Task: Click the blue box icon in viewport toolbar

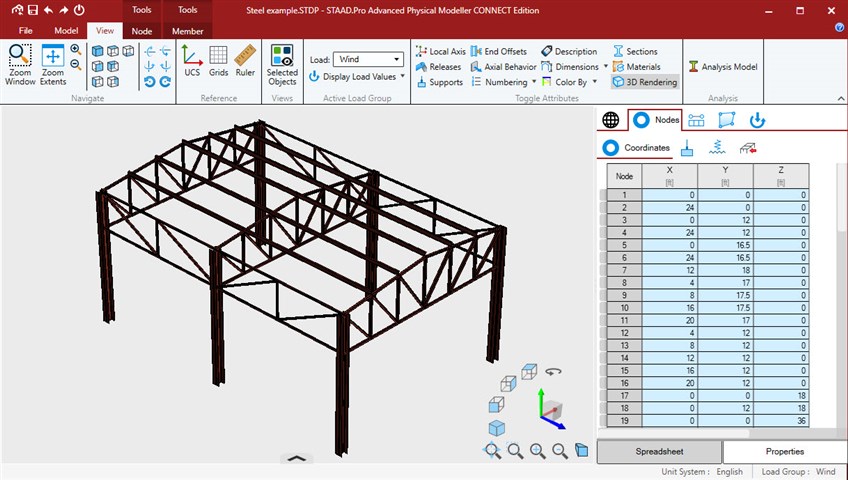Action: point(581,450)
